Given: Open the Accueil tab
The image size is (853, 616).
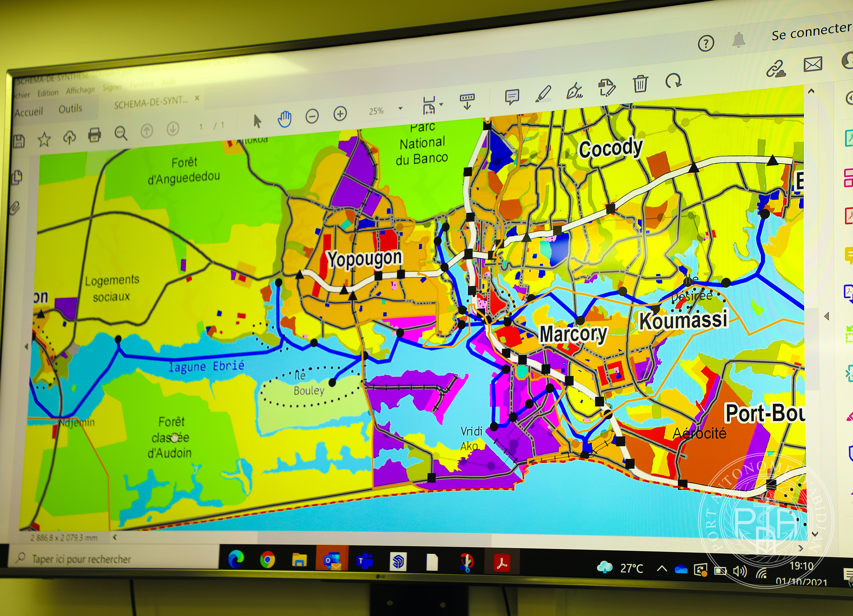Looking at the screenshot, I should tap(28, 112).
